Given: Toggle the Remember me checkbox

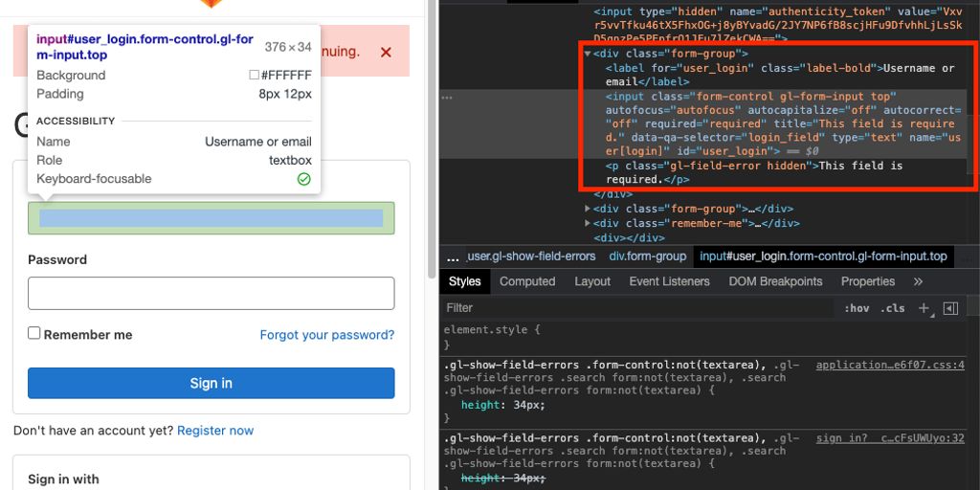Looking at the screenshot, I should pos(33,333).
